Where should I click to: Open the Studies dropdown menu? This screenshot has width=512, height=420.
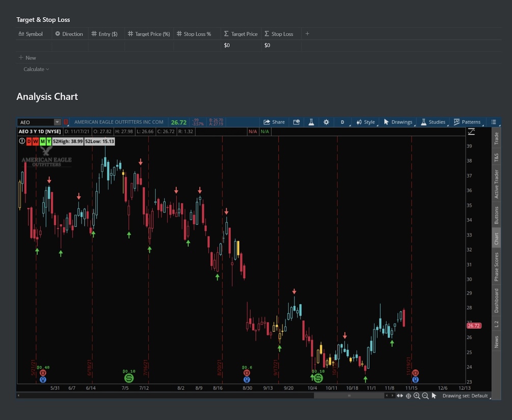click(433, 122)
